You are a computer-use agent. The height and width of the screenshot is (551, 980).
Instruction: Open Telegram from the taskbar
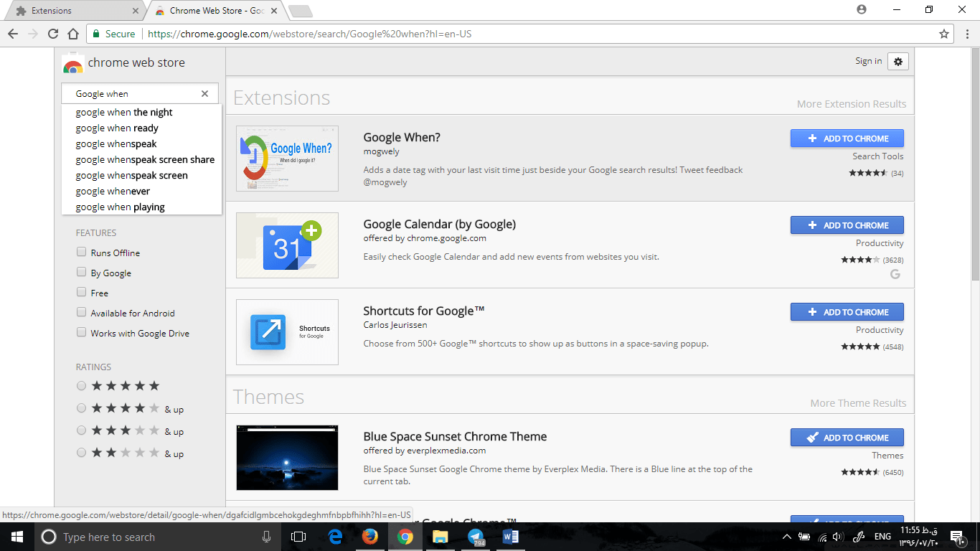(475, 537)
